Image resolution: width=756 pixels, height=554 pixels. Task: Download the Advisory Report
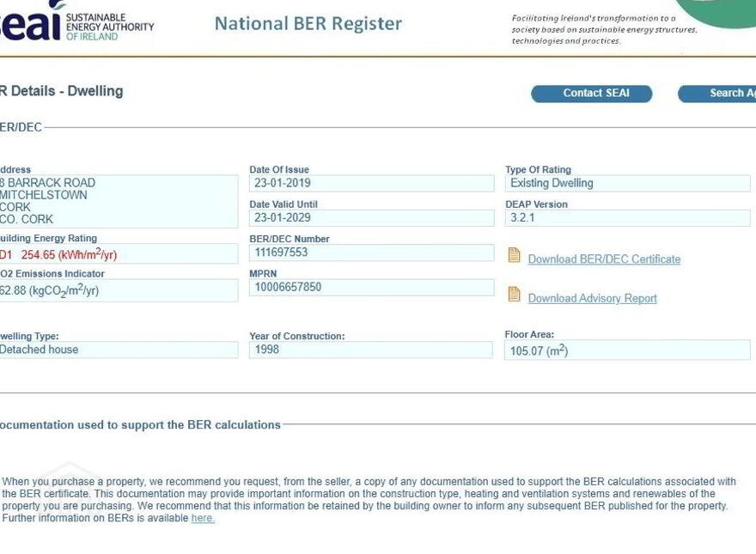pos(593,298)
